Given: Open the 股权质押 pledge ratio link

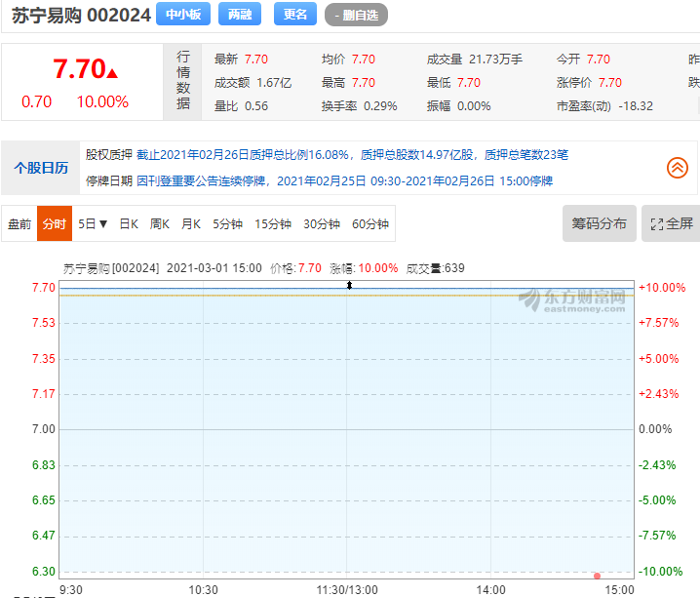Looking at the screenshot, I should pyautogui.click(x=352, y=155).
